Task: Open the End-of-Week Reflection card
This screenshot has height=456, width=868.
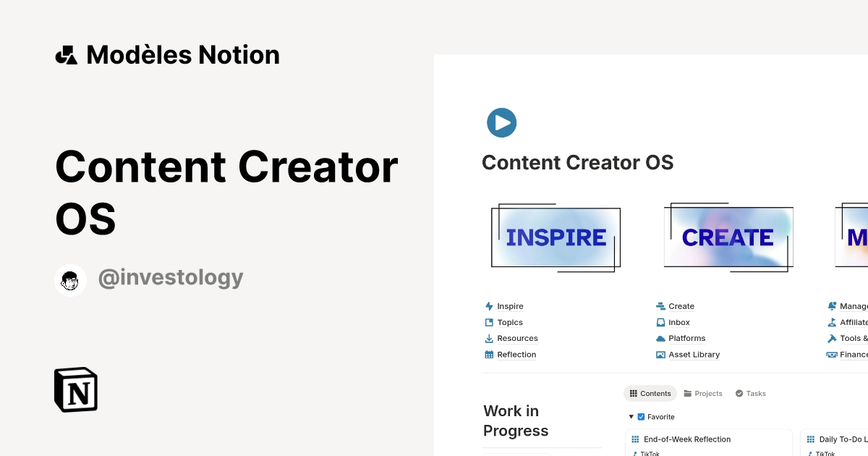Action: click(x=687, y=439)
